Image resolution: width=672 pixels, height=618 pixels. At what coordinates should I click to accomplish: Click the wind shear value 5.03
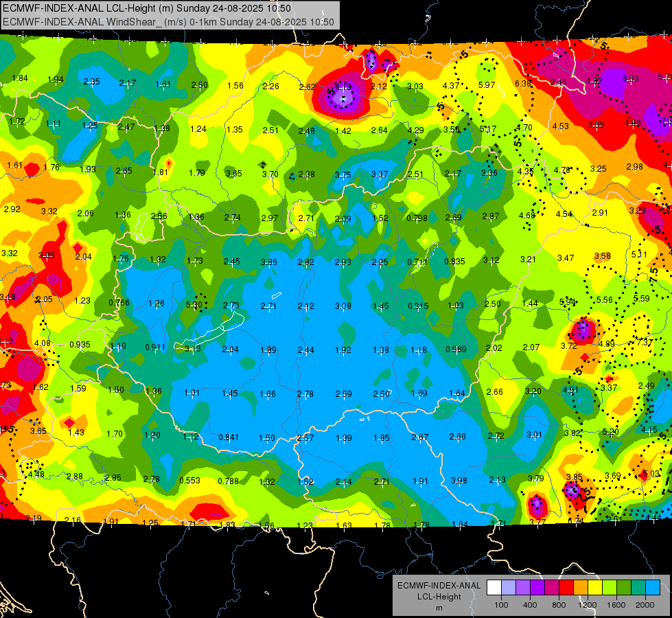click(651, 474)
